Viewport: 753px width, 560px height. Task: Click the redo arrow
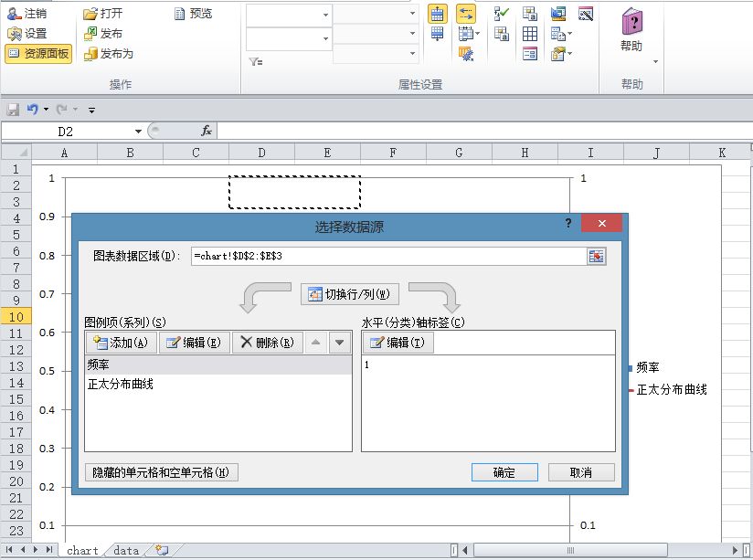pyautogui.click(x=61, y=110)
